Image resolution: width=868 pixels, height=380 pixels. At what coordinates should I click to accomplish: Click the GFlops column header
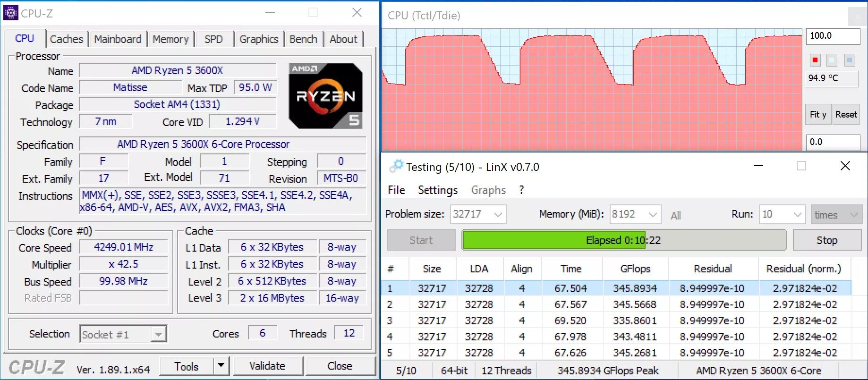click(x=635, y=269)
